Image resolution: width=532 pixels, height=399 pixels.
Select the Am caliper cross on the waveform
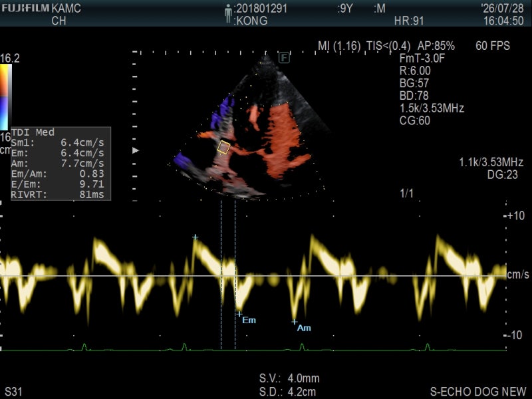coord(294,322)
